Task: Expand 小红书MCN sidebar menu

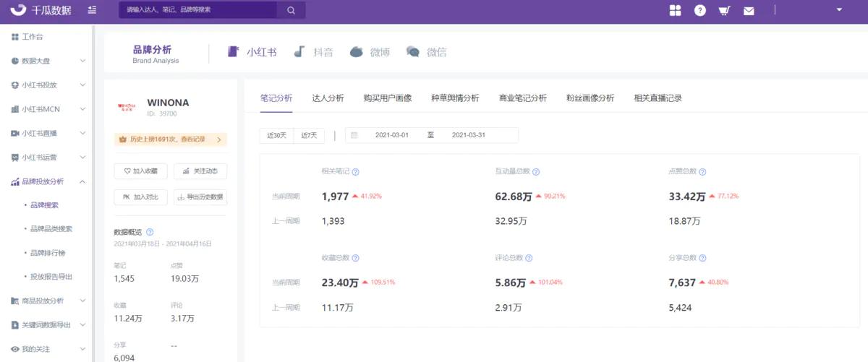Action: (x=46, y=109)
